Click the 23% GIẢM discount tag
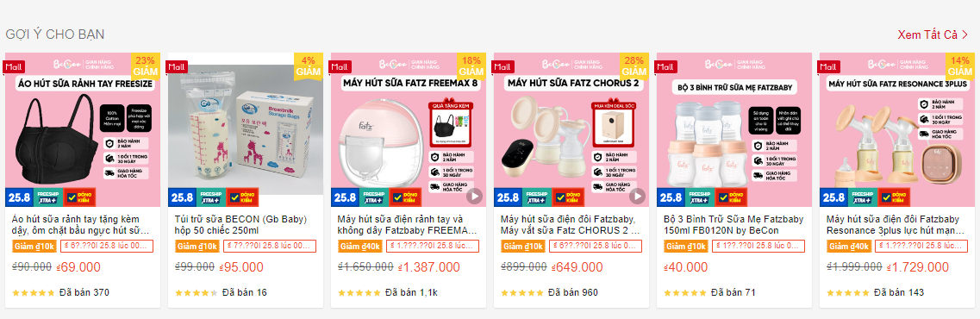 tap(146, 66)
